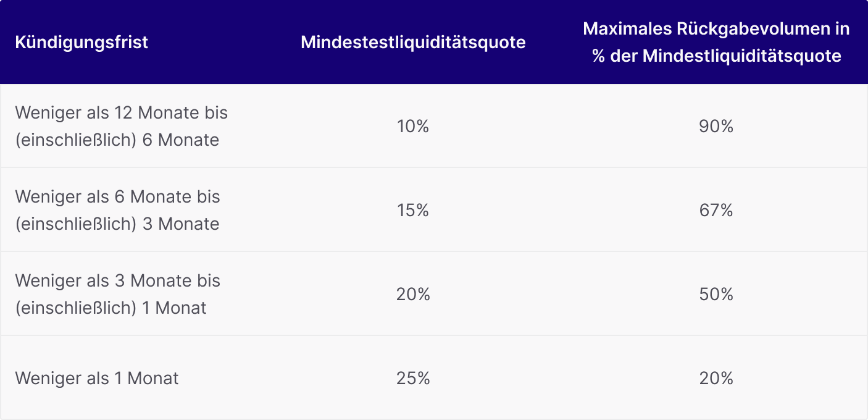Click the 25% liquidity quota cell
The height and width of the screenshot is (420, 868).
tap(413, 378)
